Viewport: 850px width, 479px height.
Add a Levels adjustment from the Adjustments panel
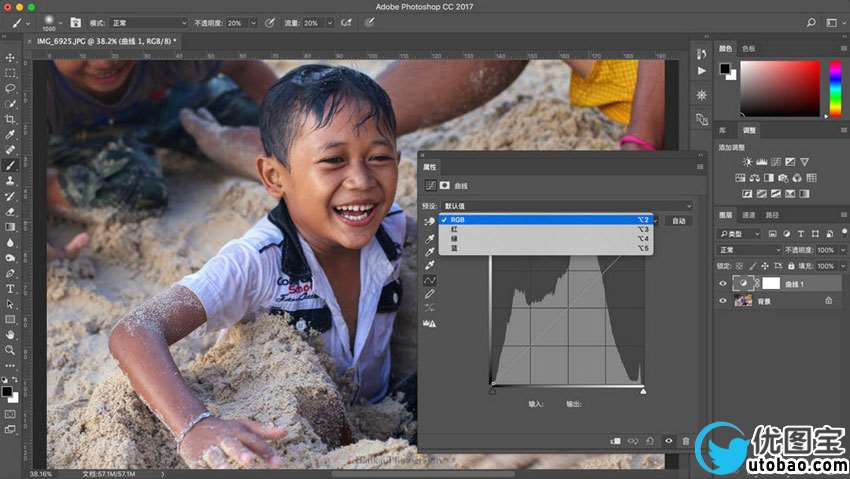coord(762,162)
